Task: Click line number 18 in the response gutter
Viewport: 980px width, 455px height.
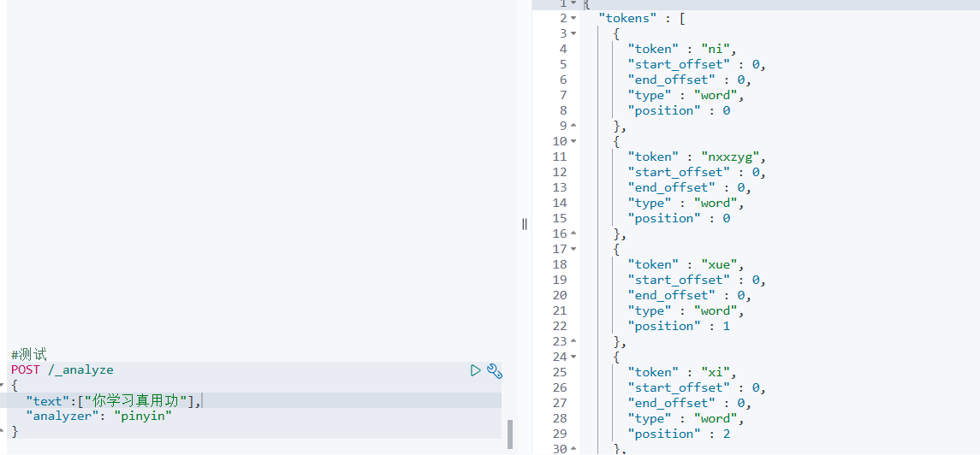Action: click(x=560, y=264)
